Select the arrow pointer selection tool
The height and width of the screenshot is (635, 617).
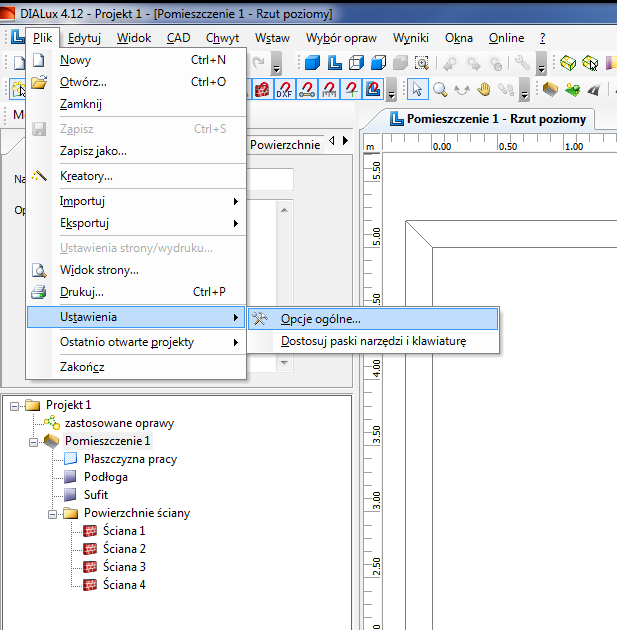(x=419, y=90)
